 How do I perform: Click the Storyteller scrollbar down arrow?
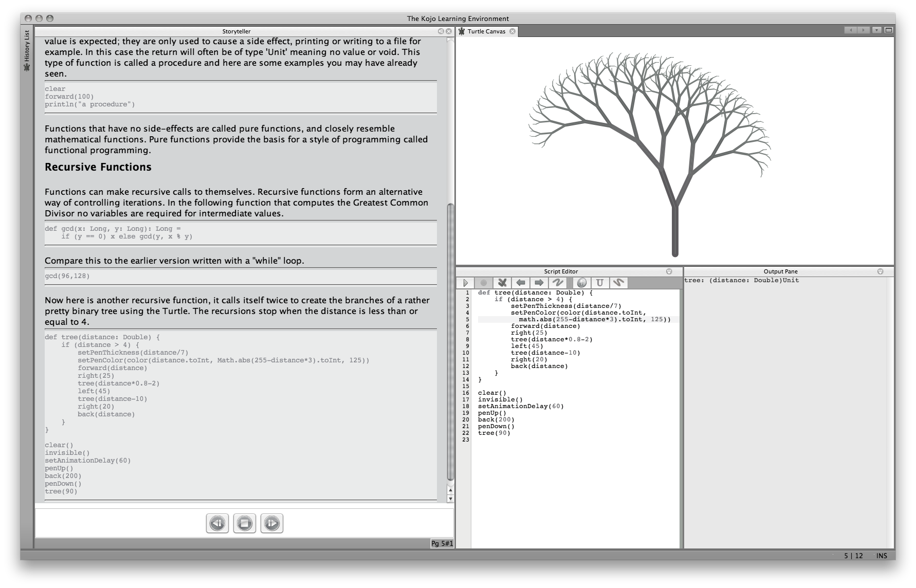pyautogui.click(x=451, y=499)
